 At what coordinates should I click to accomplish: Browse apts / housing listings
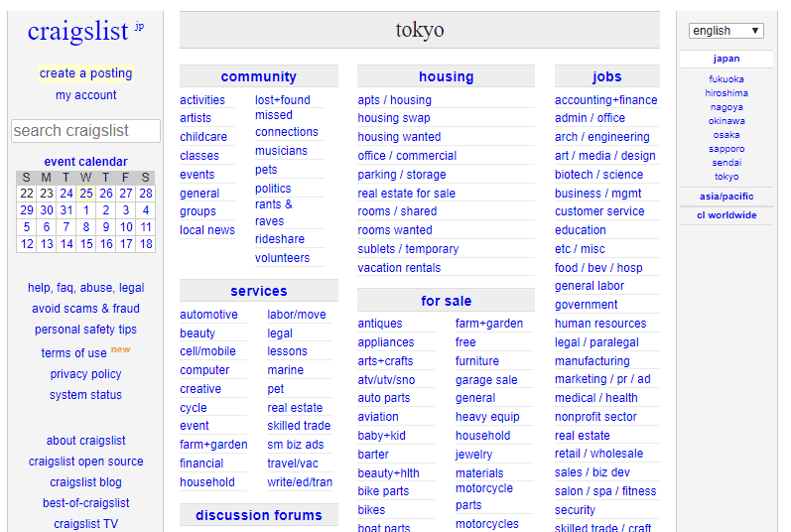(394, 100)
